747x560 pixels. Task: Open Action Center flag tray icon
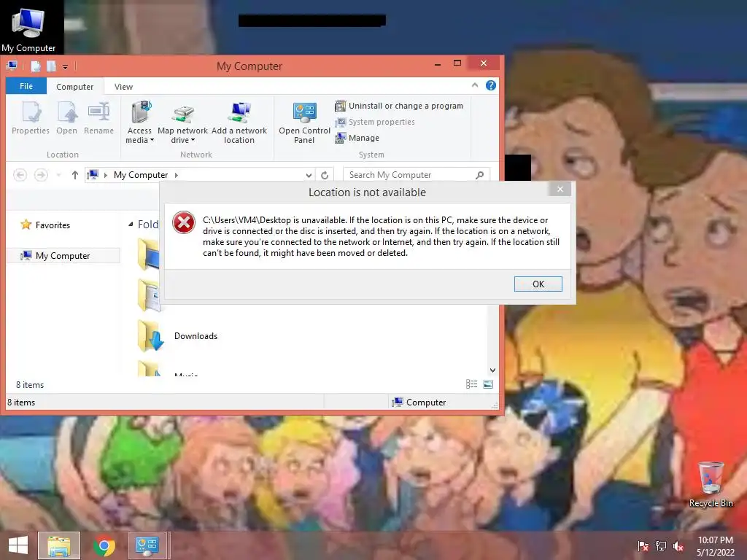click(643, 545)
